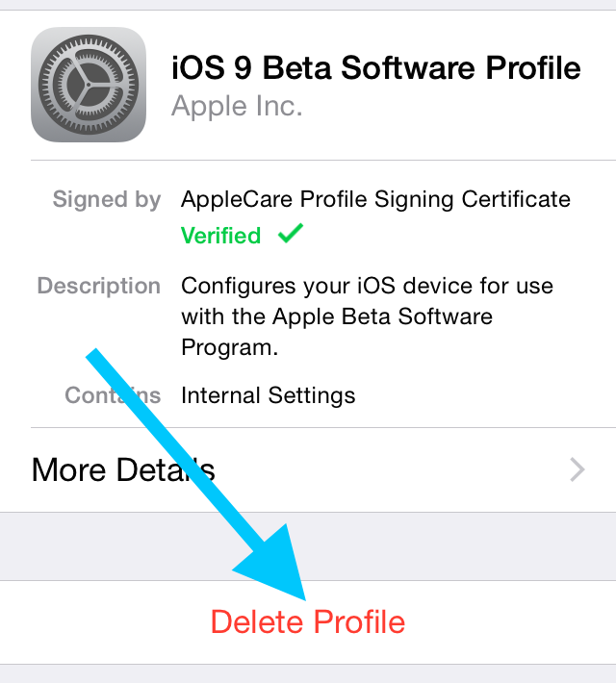Tap the Contains label
This screenshot has height=683, width=616.
(x=113, y=395)
